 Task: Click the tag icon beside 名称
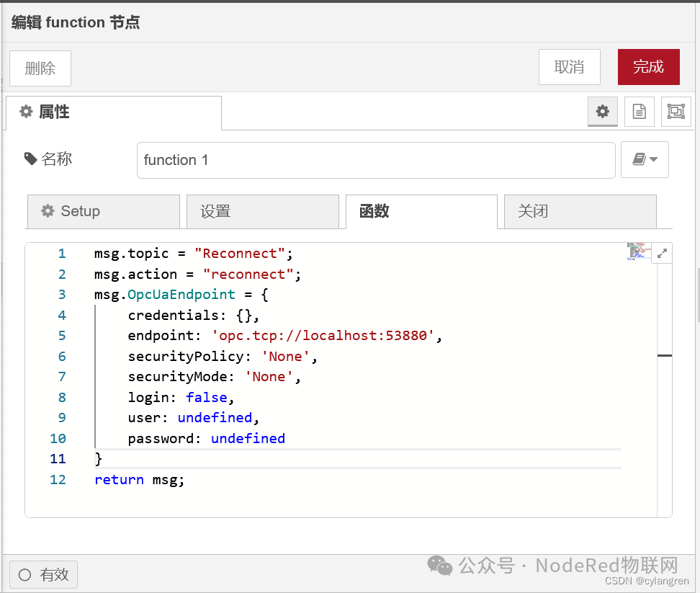pos(31,159)
